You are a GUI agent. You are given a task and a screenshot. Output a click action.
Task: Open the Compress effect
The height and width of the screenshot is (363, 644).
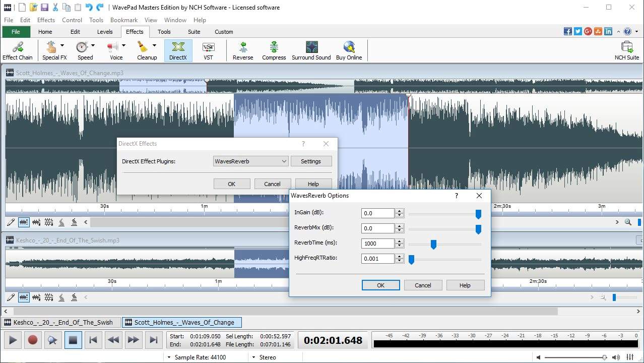click(x=274, y=50)
